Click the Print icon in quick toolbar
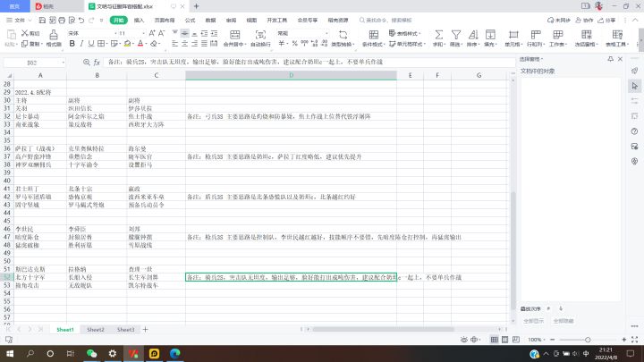The height and width of the screenshot is (362, 644). pos(62,20)
